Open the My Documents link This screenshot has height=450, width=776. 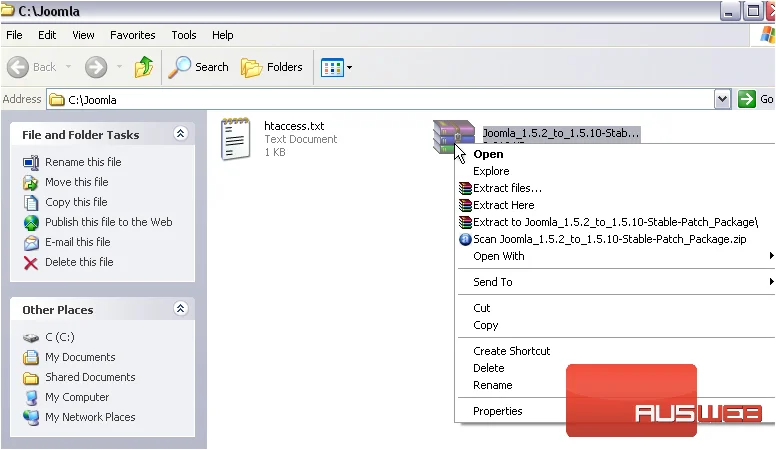pos(80,357)
